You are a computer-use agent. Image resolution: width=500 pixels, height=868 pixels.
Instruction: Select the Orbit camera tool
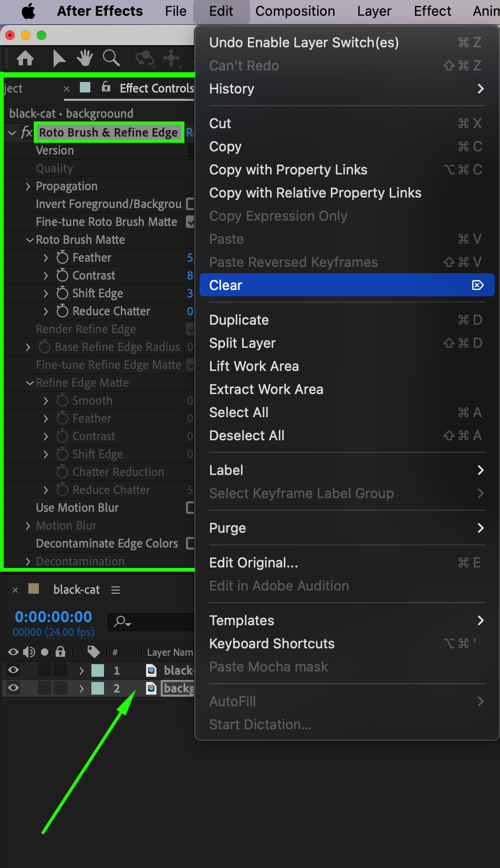point(144,58)
